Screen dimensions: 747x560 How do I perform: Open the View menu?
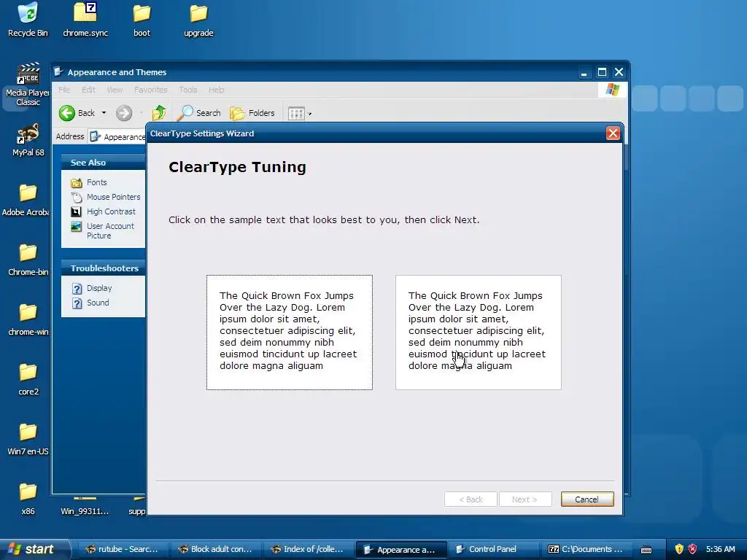[x=115, y=90]
